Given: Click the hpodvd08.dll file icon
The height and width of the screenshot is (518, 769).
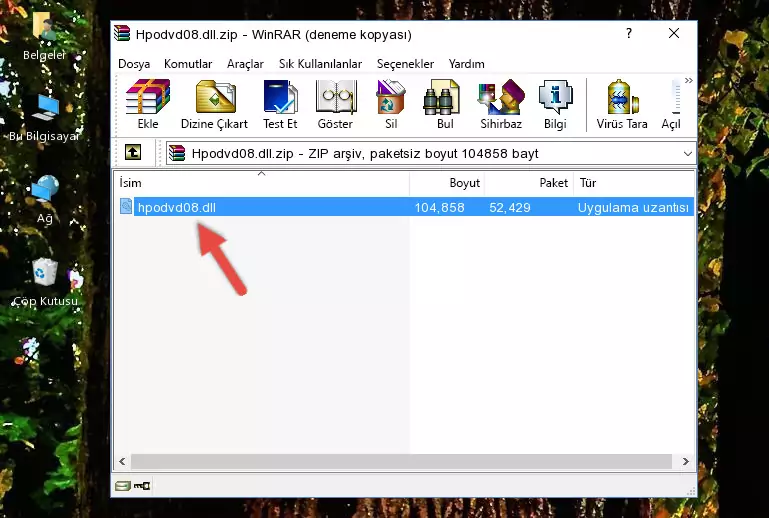Looking at the screenshot, I should [126, 207].
